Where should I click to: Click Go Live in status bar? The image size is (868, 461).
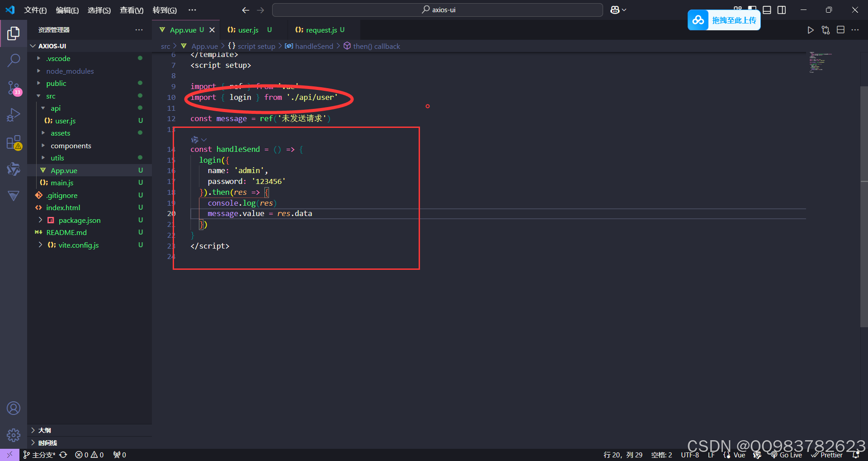[x=786, y=455]
